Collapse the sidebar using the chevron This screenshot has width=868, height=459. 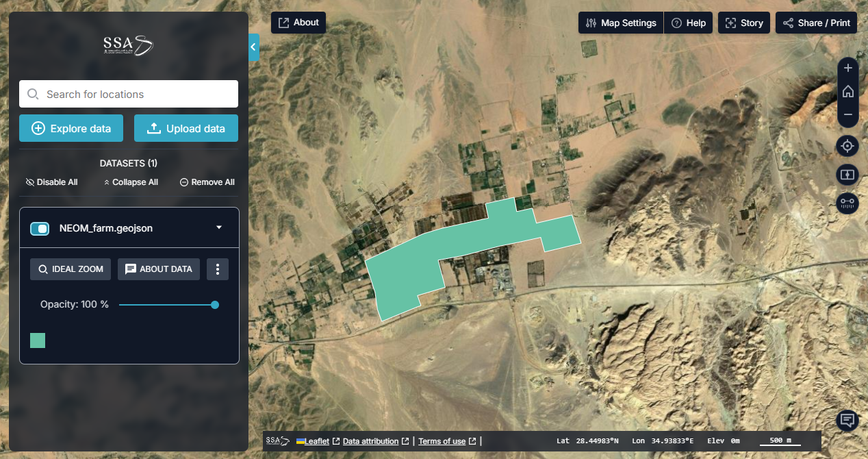pos(254,47)
